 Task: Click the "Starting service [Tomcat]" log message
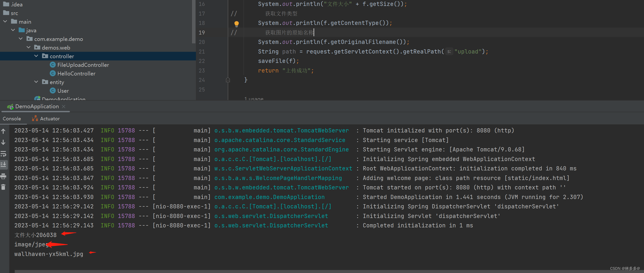[406, 140]
